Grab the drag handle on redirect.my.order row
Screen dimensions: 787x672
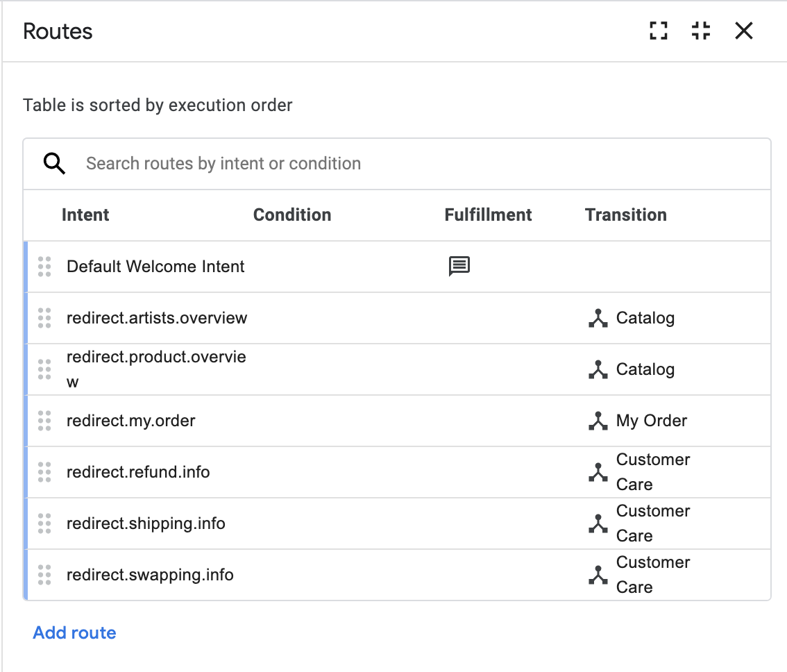pos(44,421)
